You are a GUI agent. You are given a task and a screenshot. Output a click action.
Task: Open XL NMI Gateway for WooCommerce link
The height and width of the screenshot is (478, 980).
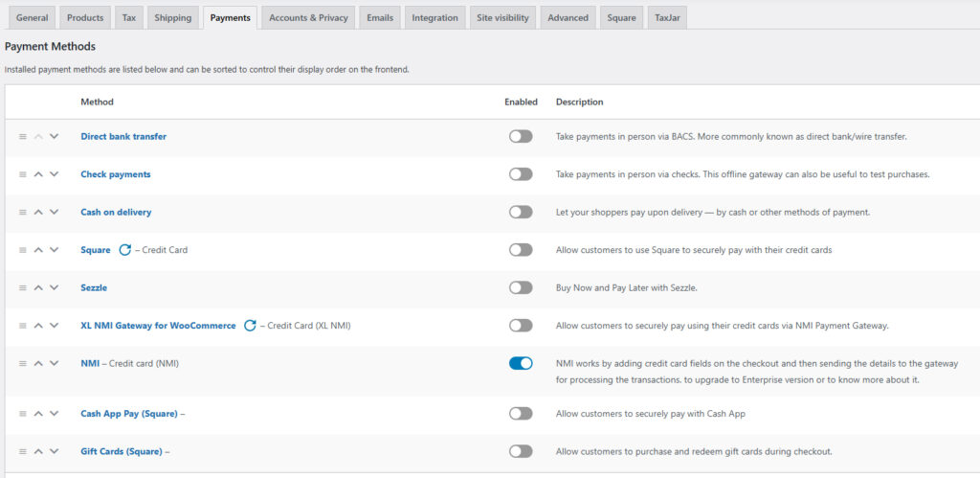[159, 326]
